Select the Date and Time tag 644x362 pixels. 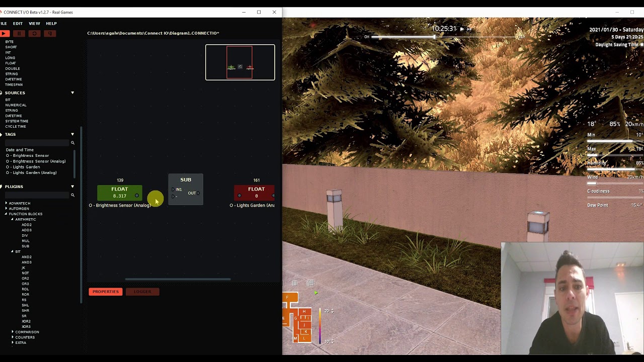click(20, 150)
